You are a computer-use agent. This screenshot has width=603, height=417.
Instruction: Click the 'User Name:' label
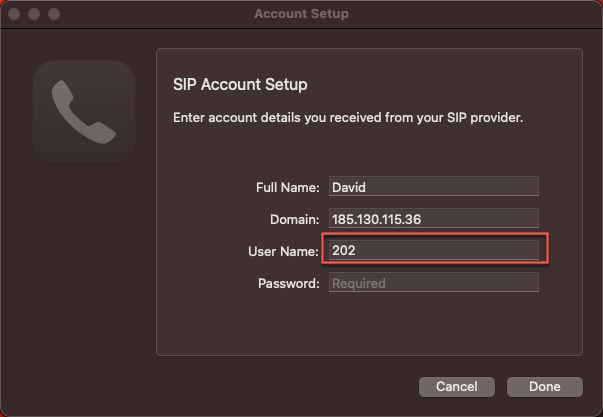(283, 251)
